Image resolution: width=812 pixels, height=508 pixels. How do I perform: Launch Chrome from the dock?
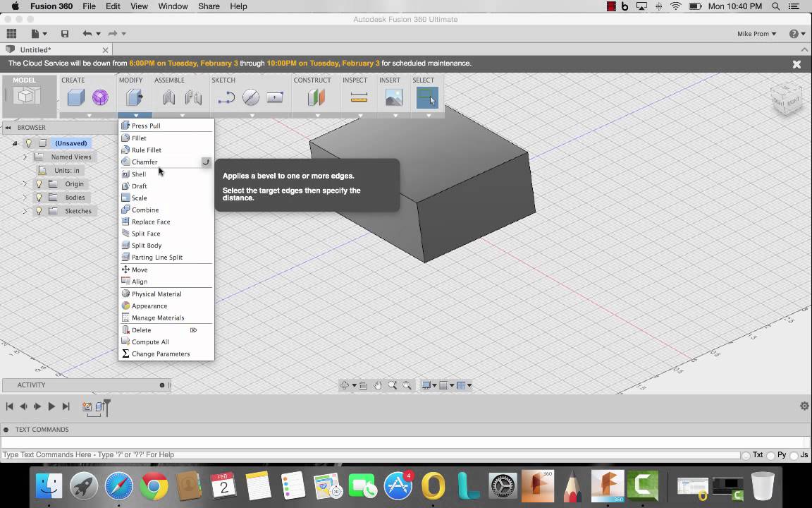pyautogui.click(x=153, y=486)
